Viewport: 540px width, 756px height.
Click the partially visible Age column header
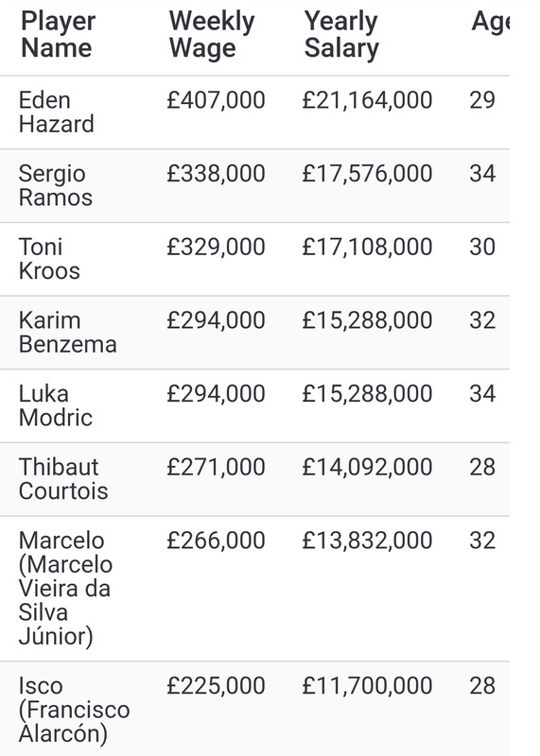tap(490, 22)
